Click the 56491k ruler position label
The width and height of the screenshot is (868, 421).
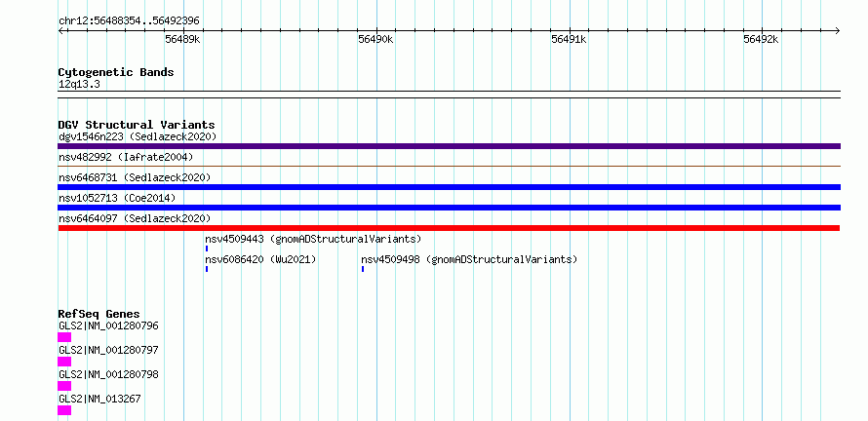pyautogui.click(x=569, y=39)
